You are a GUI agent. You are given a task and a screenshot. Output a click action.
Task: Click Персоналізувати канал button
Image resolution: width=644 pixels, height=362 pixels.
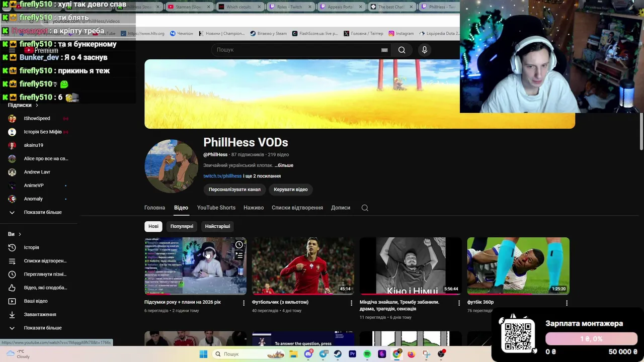click(x=234, y=190)
